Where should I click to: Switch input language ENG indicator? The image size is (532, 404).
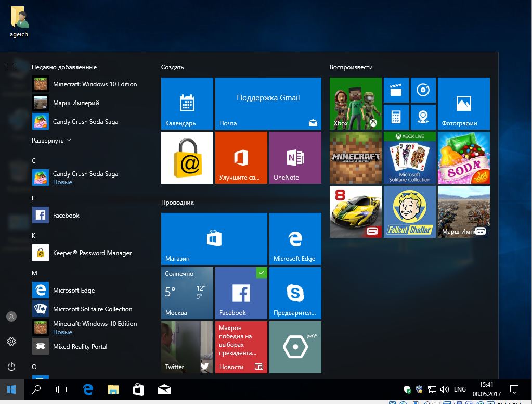[460, 389]
